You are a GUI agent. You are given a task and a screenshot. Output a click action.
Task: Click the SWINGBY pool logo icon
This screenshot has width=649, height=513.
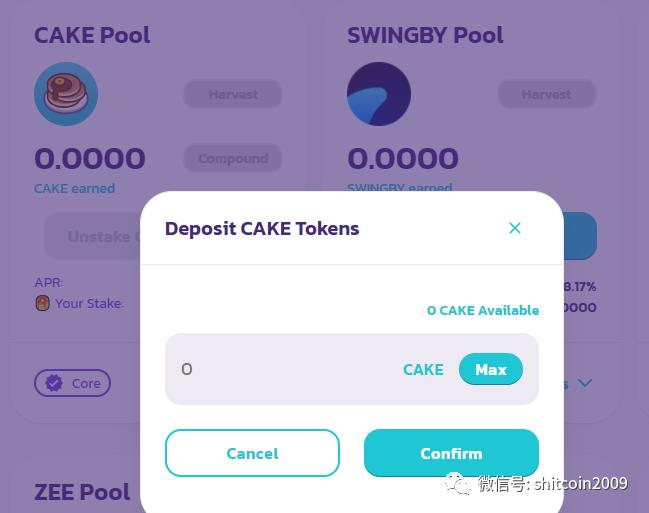point(379,94)
